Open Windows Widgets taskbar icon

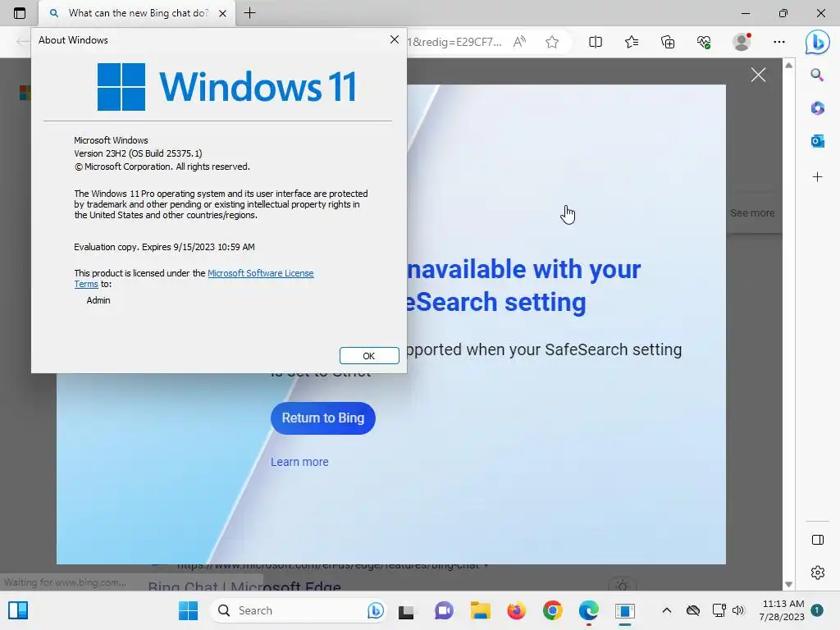point(18,610)
